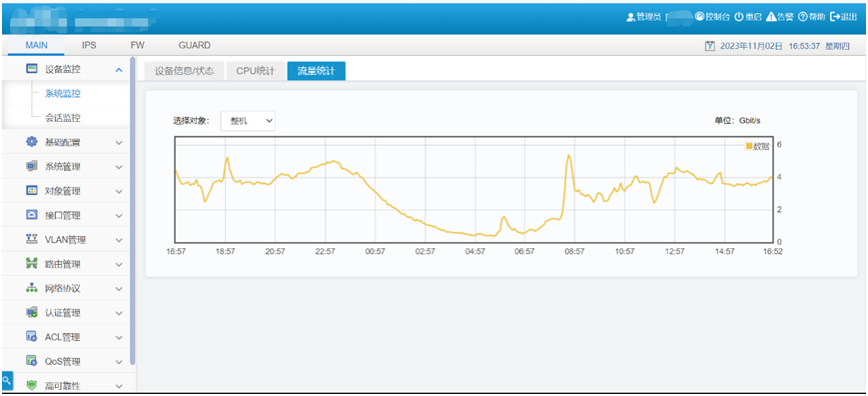Screen dimensions: 868x396
Task: Open the 设备信息/状态 tab
Action: click(184, 71)
